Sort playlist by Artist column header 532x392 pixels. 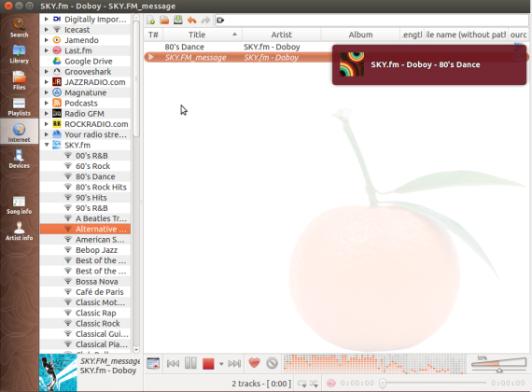(x=281, y=35)
